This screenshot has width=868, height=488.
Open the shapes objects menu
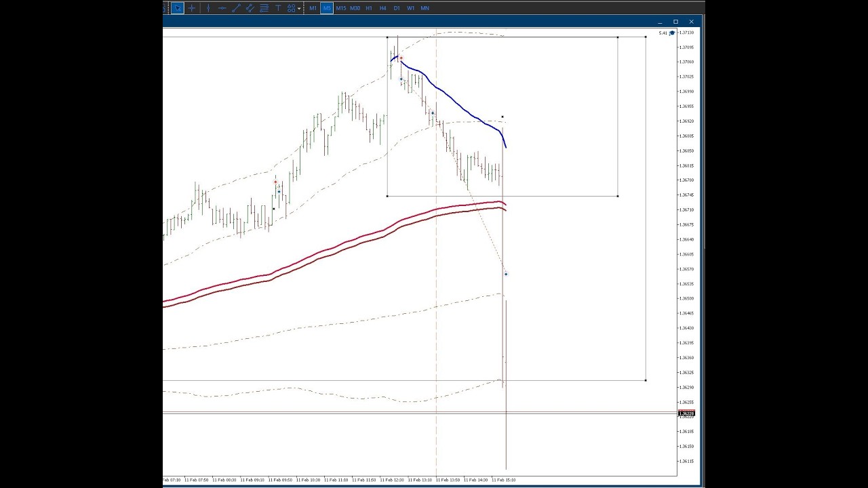(x=292, y=8)
